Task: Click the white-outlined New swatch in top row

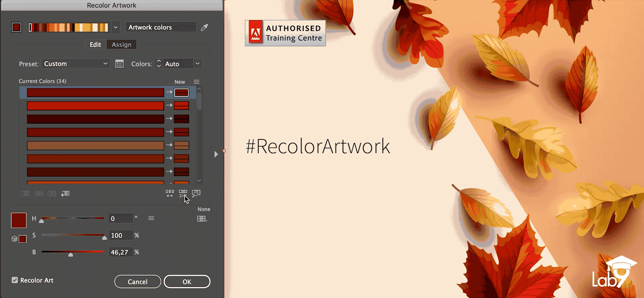Action: point(181,93)
